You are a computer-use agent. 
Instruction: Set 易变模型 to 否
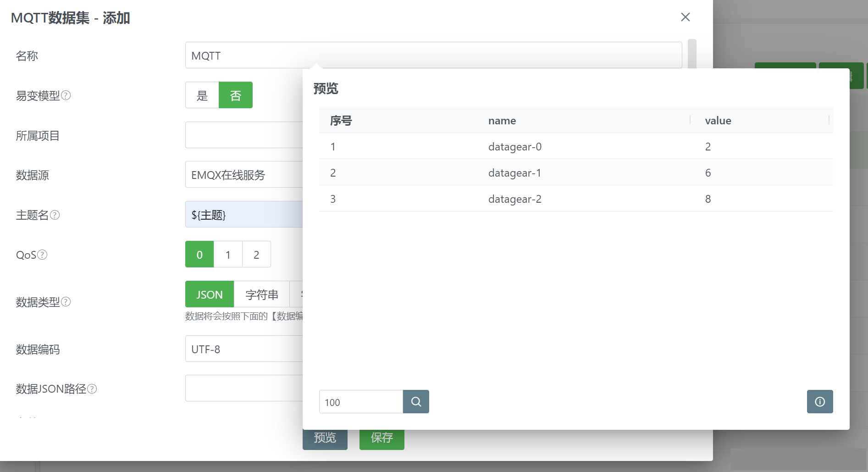pyautogui.click(x=236, y=95)
